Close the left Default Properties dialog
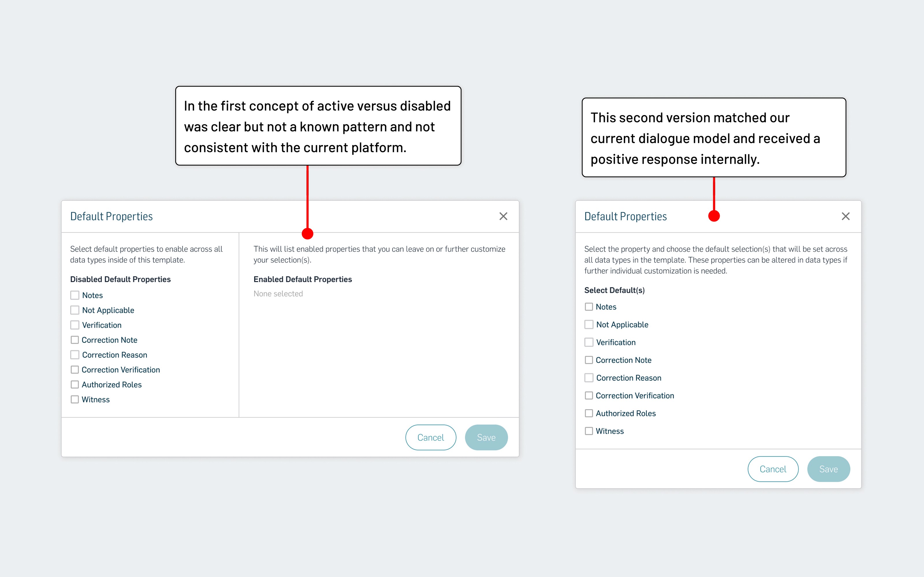This screenshot has height=577, width=924. [503, 216]
